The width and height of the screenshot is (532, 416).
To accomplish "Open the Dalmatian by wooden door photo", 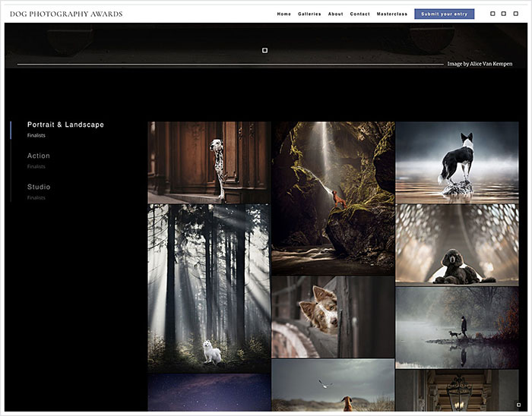I will [x=209, y=162].
